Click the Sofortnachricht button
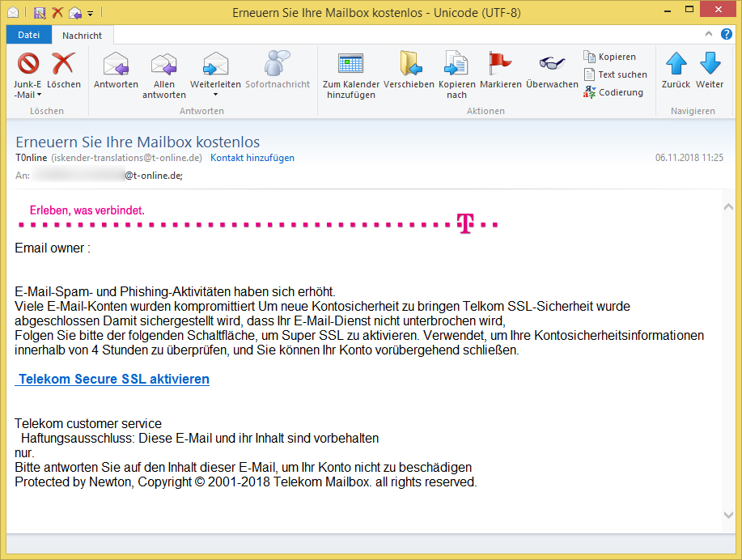742x560 pixels. 278,70
